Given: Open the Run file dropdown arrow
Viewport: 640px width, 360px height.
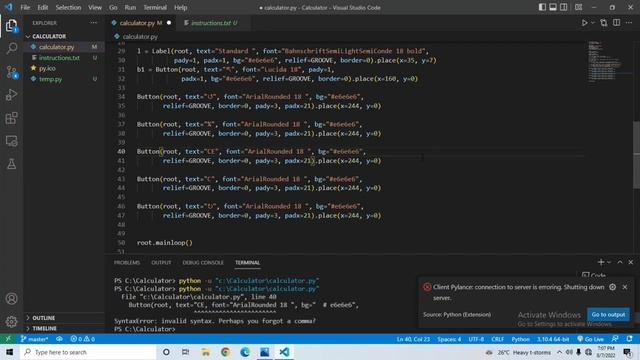Looking at the screenshot, I should pyautogui.click(x=593, y=23).
